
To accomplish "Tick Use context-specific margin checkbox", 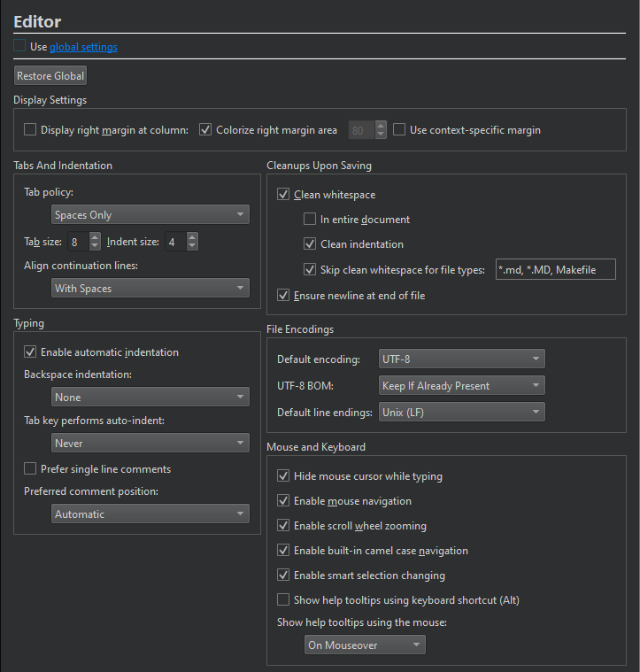I will point(399,130).
